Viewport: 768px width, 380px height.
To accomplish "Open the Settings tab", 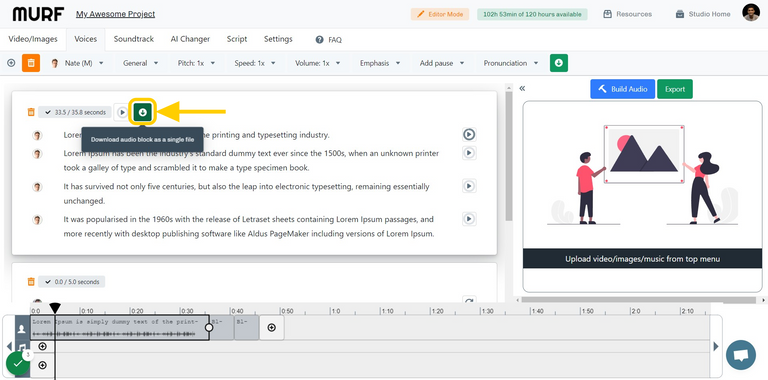I will [278, 39].
